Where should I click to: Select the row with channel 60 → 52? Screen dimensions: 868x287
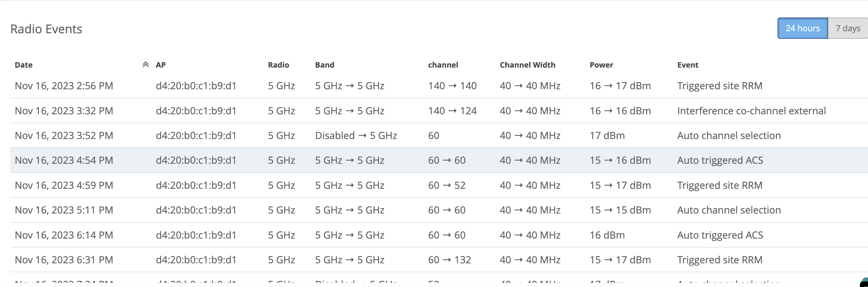[446, 185]
